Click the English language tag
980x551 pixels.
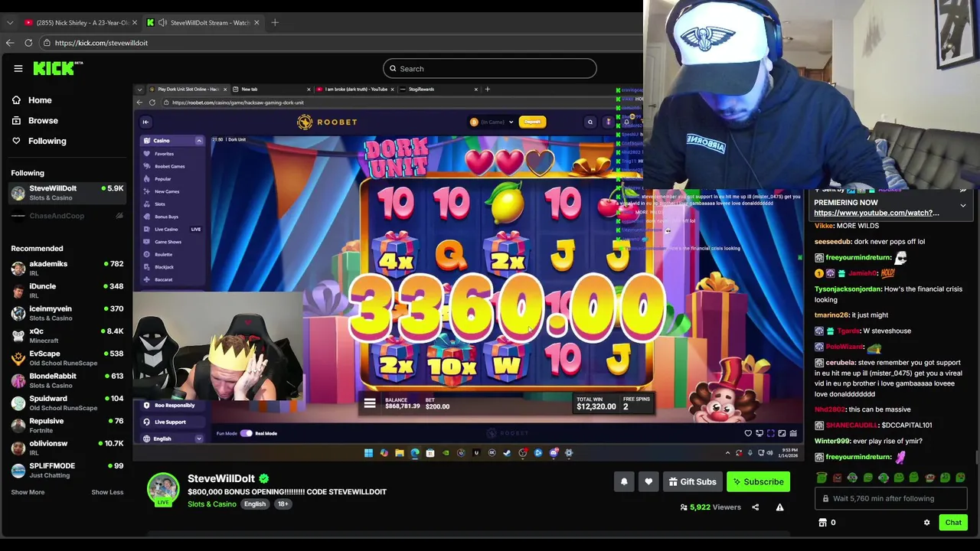pyautogui.click(x=255, y=504)
